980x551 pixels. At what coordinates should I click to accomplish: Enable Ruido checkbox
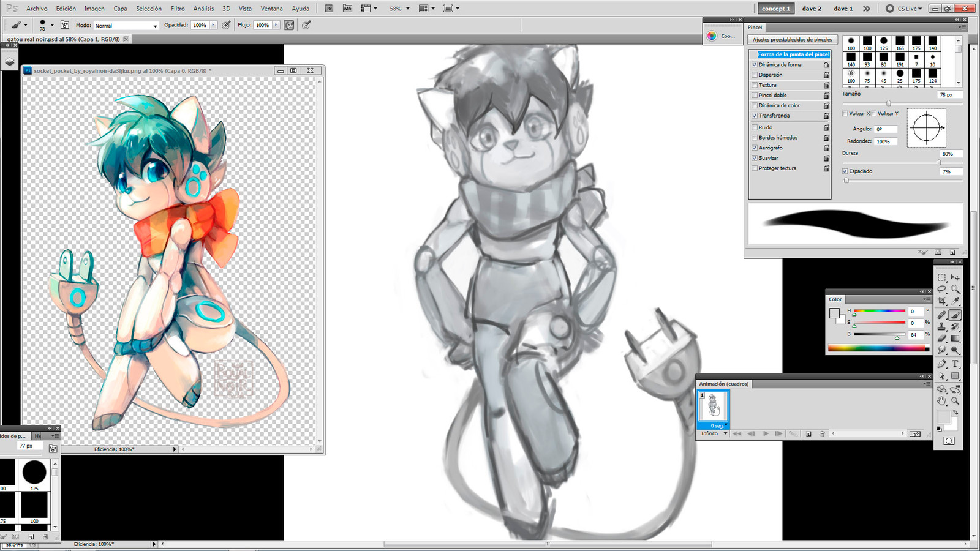[x=755, y=127]
